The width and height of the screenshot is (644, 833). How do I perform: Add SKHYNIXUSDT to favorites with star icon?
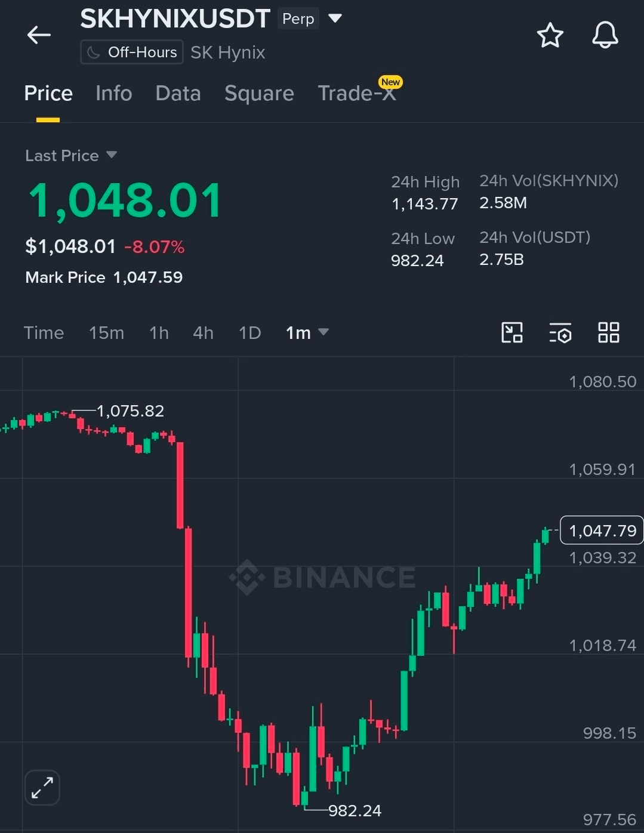[x=550, y=35]
